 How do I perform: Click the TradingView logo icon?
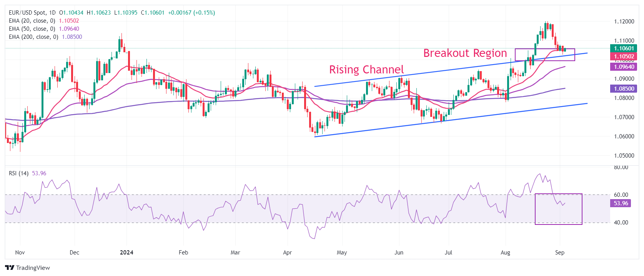10,268
